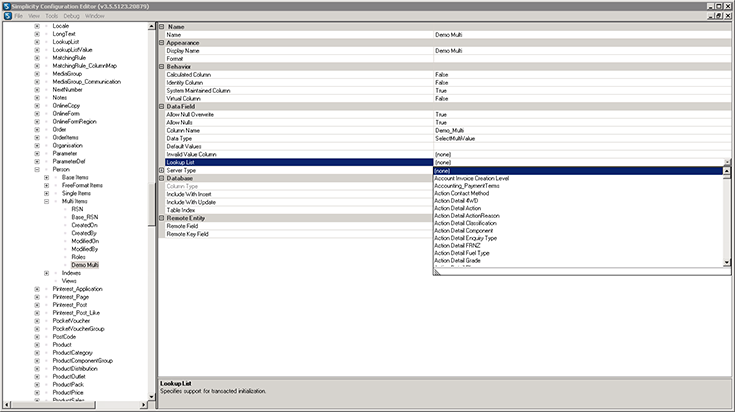Pick 'Accounting_PaymentTerms' from lookup list
Image resolution: width=735 pixels, height=412 pixels.
coord(466,186)
